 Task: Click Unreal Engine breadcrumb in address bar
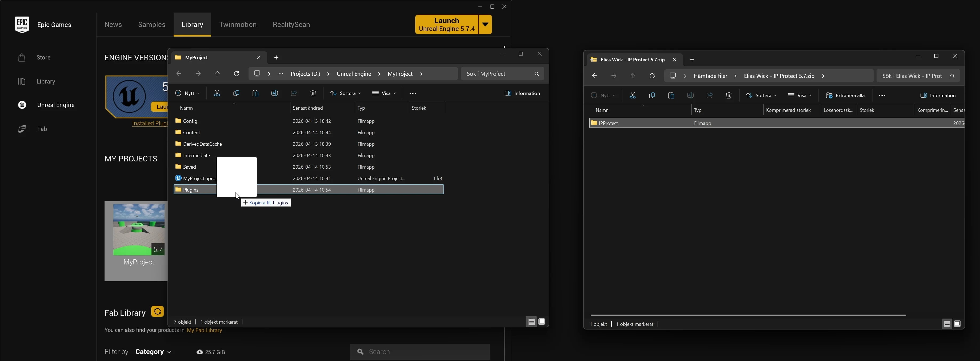point(354,74)
